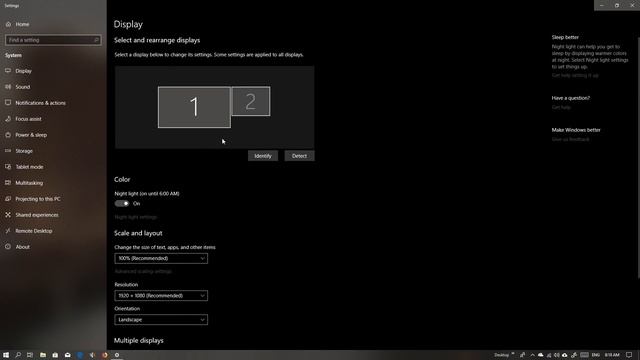Open Storage settings
This screenshot has width=640, height=360.
24,151
